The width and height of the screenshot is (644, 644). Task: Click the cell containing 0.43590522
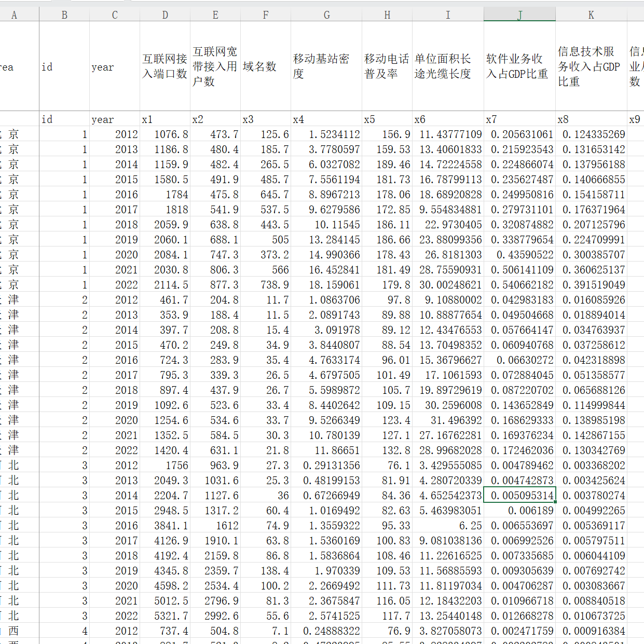(519, 254)
